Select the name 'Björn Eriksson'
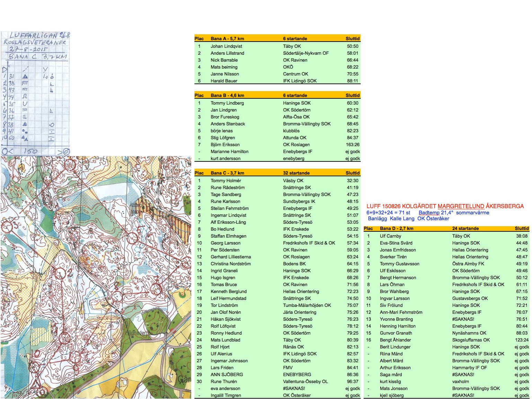 click(x=225, y=144)
